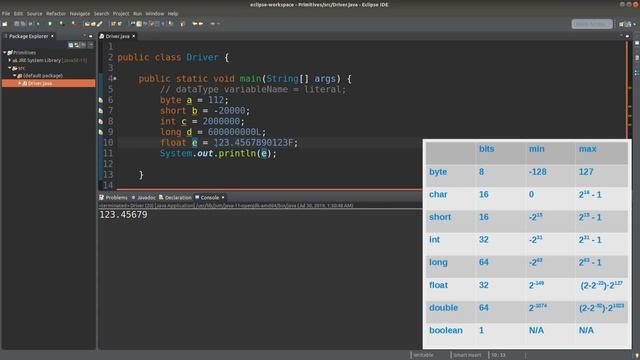The height and width of the screenshot is (360, 640).
Task: Maximize the editor area
Action: [x=627, y=36]
